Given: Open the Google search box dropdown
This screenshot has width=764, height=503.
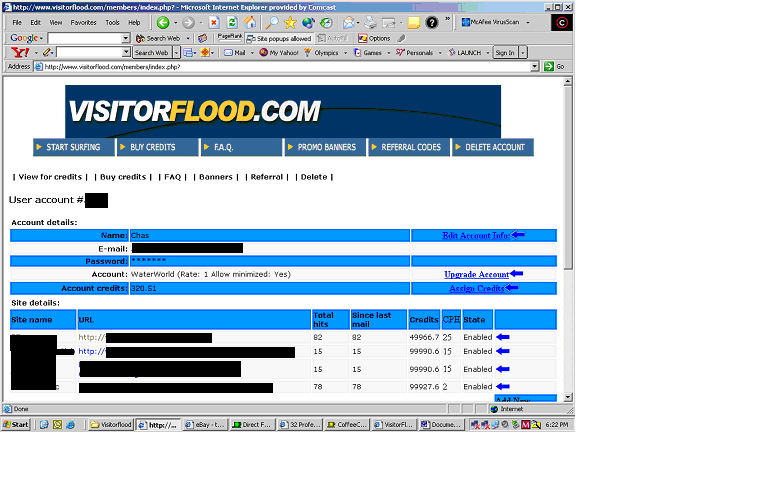Looking at the screenshot, I should pyautogui.click(x=126, y=38).
